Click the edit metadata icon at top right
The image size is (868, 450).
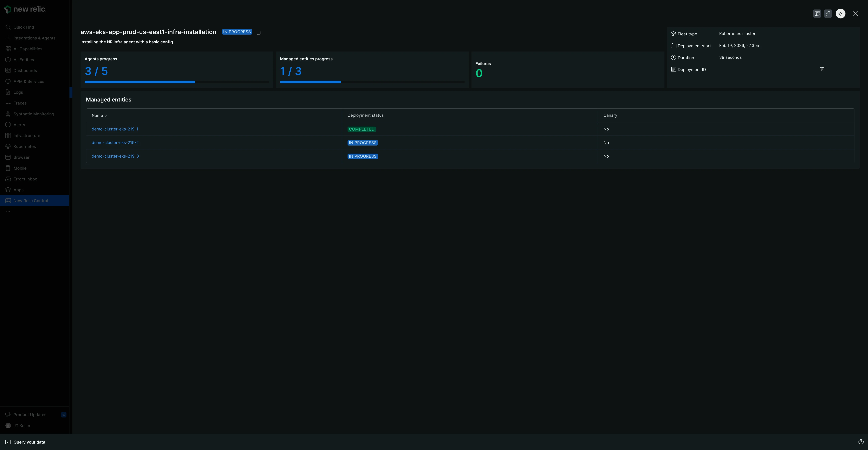pos(817,14)
